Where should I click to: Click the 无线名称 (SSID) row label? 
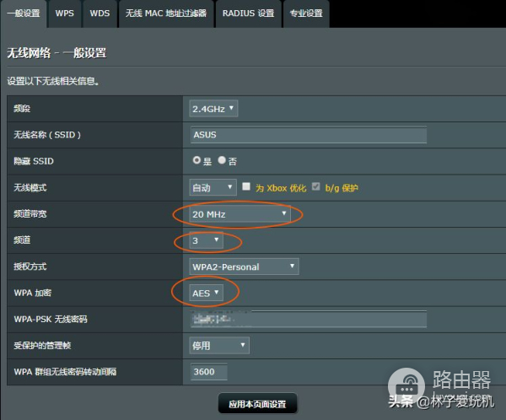coord(47,135)
